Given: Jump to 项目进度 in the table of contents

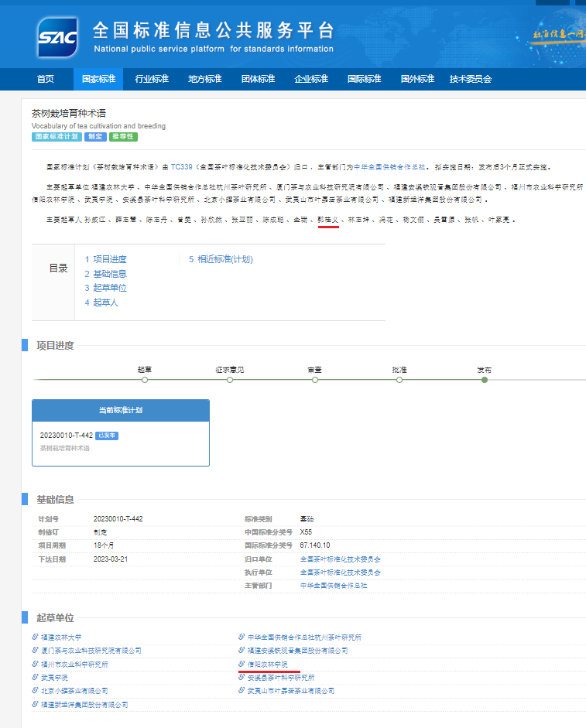Looking at the screenshot, I should click(x=109, y=259).
